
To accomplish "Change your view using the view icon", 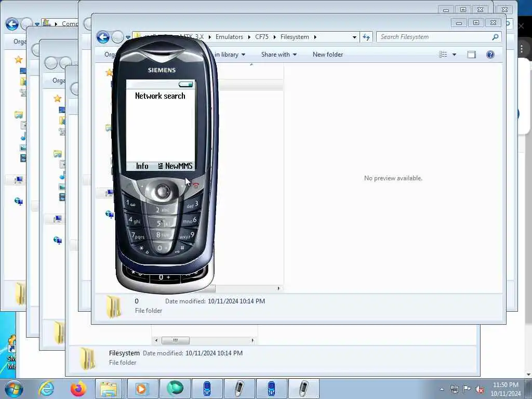I will coord(443,55).
